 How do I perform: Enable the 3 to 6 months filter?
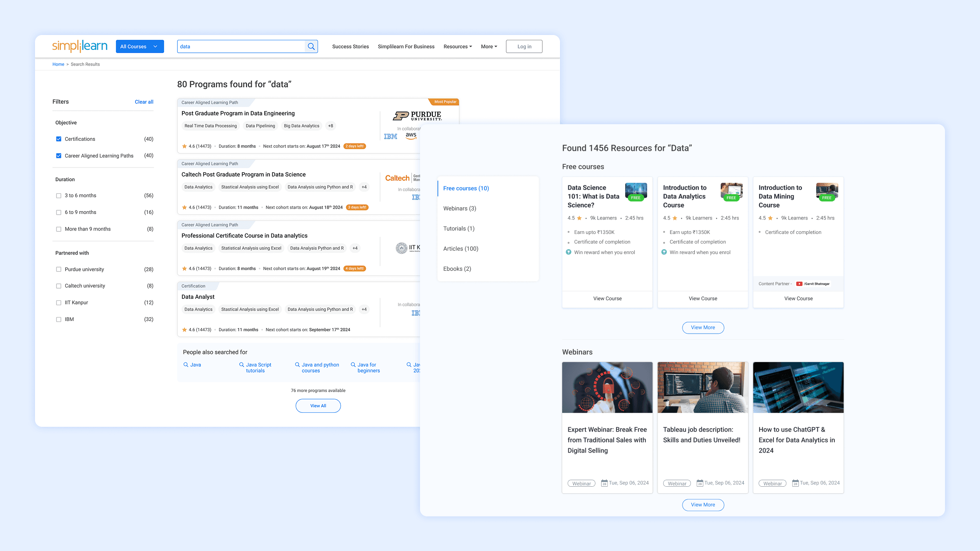(x=59, y=196)
